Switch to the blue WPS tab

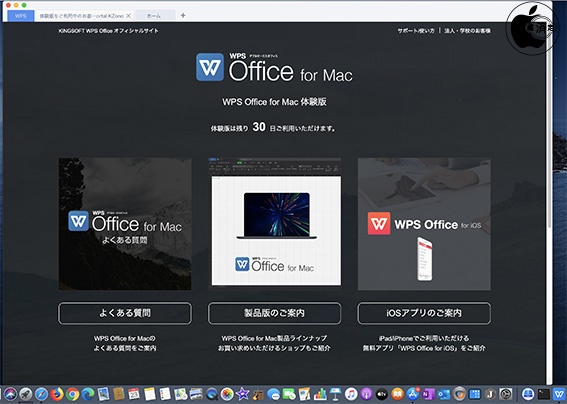(x=21, y=16)
